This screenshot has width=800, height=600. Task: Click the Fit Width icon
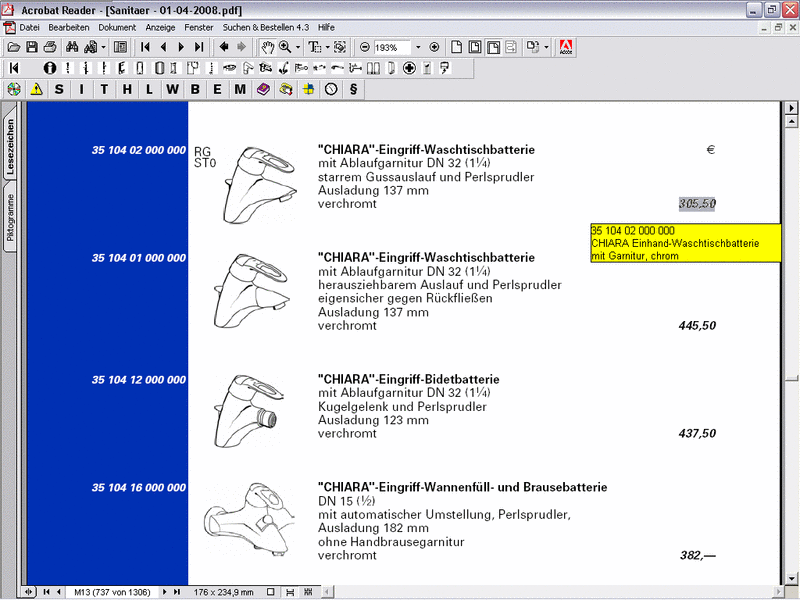pyautogui.click(x=493, y=47)
